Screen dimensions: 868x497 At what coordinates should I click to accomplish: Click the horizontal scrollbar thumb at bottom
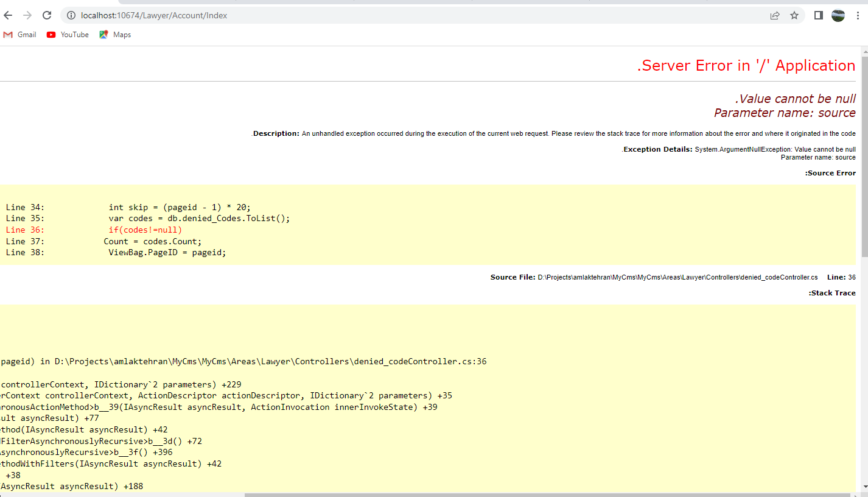548,495
